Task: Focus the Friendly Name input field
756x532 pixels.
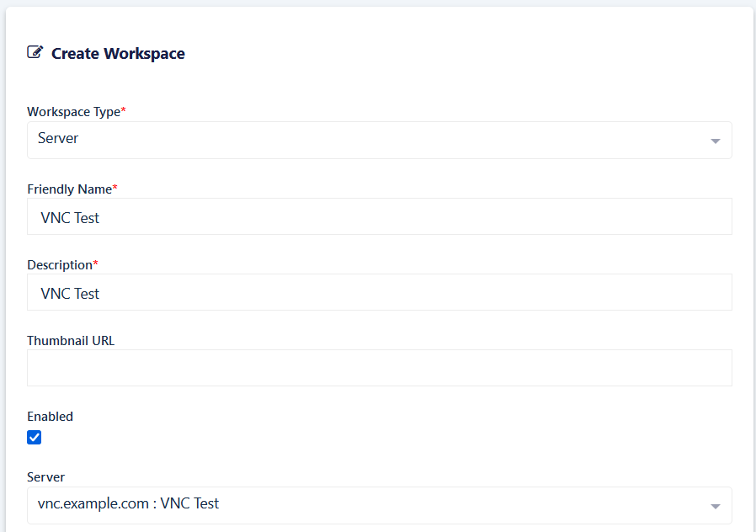Action: tap(379, 217)
